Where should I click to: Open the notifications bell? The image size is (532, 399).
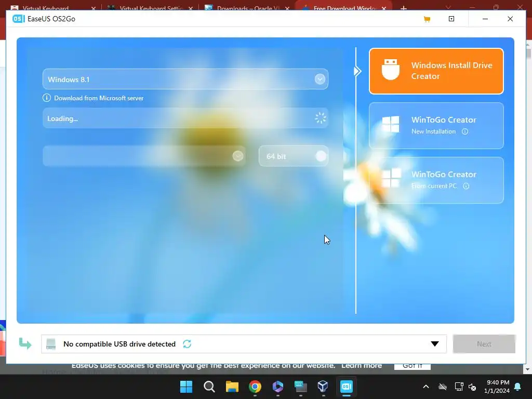(518, 387)
